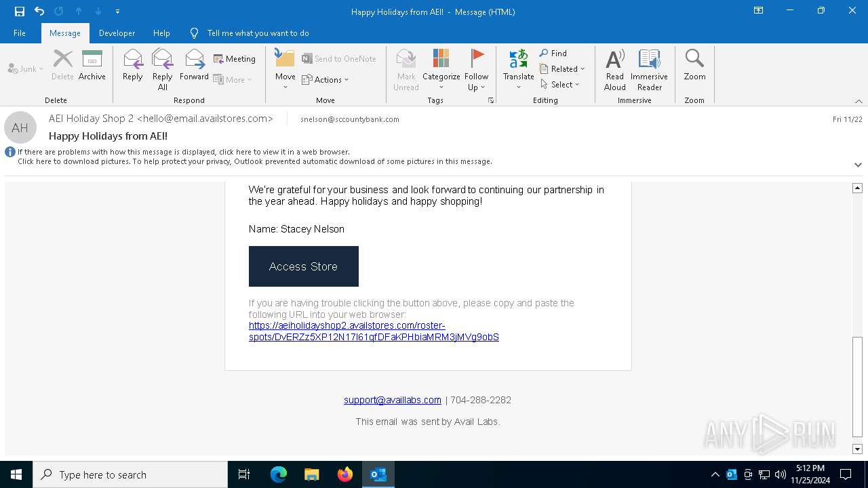
Task: Switch to the Message ribbon tab
Action: click(65, 33)
